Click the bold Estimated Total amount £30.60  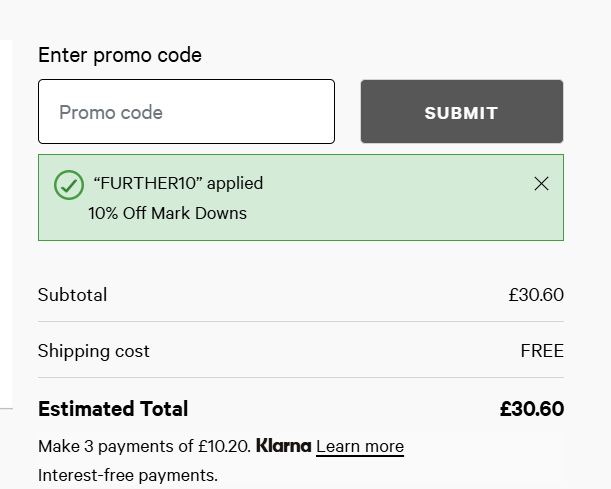tap(532, 409)
